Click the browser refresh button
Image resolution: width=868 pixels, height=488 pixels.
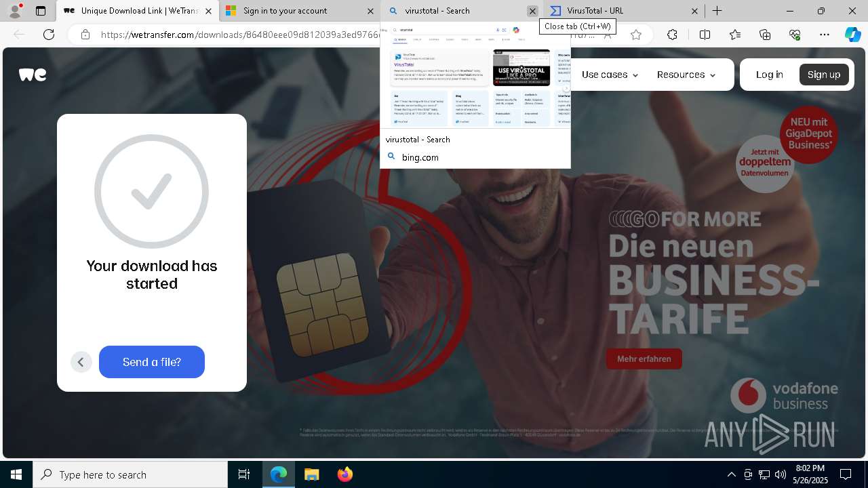(49, 35)
